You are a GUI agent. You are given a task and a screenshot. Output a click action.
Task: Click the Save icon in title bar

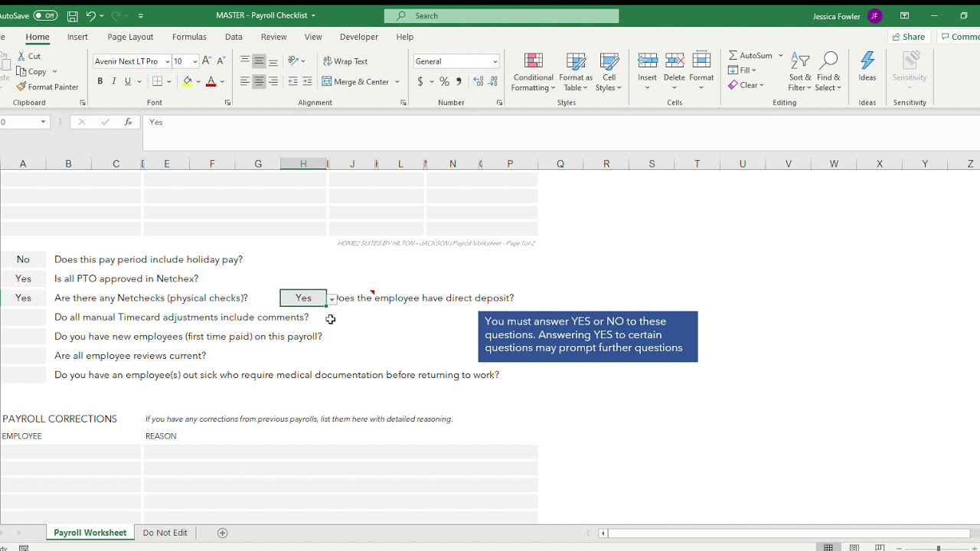click(72, 15)
